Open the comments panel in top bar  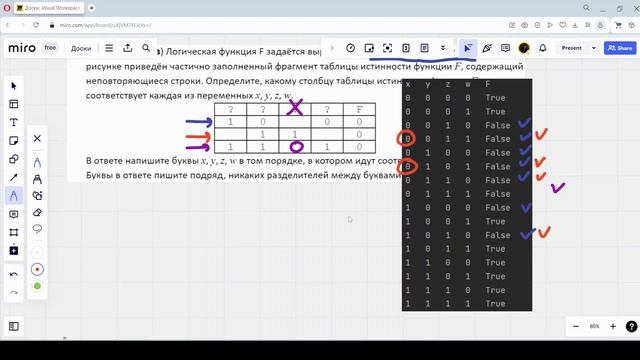click(505, 48)
